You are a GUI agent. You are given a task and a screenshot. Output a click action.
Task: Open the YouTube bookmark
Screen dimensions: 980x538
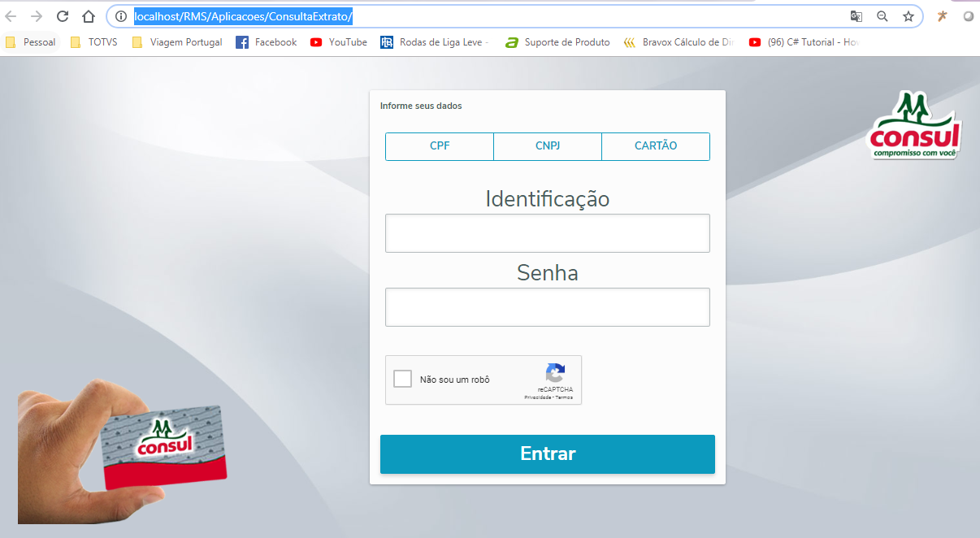click(339, 42)
